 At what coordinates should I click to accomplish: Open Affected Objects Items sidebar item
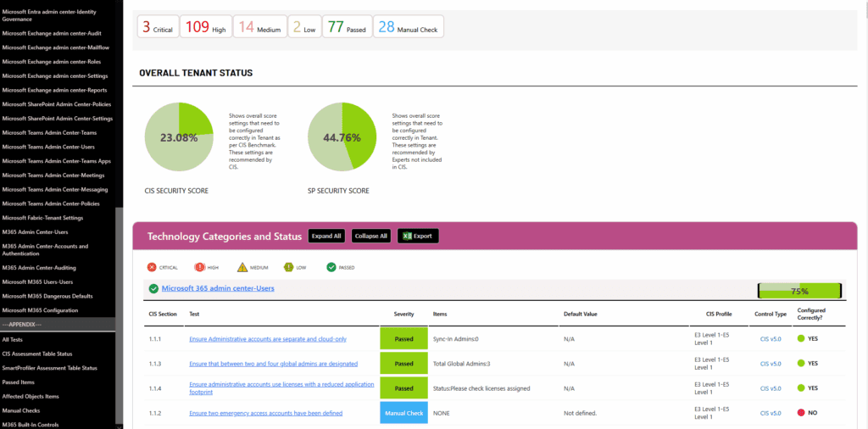pyautogui.click(x=31, y=396)
